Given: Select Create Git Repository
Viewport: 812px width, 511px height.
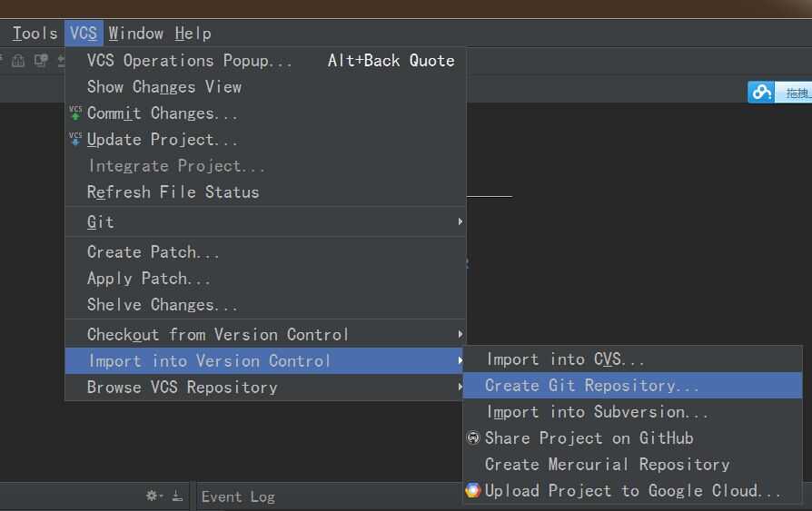Looking at the screenshot, I should [592, 386].
